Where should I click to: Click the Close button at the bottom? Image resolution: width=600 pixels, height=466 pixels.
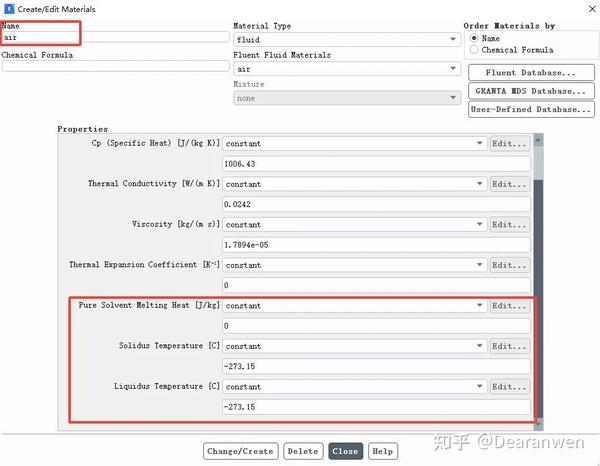tap(345, 451)
